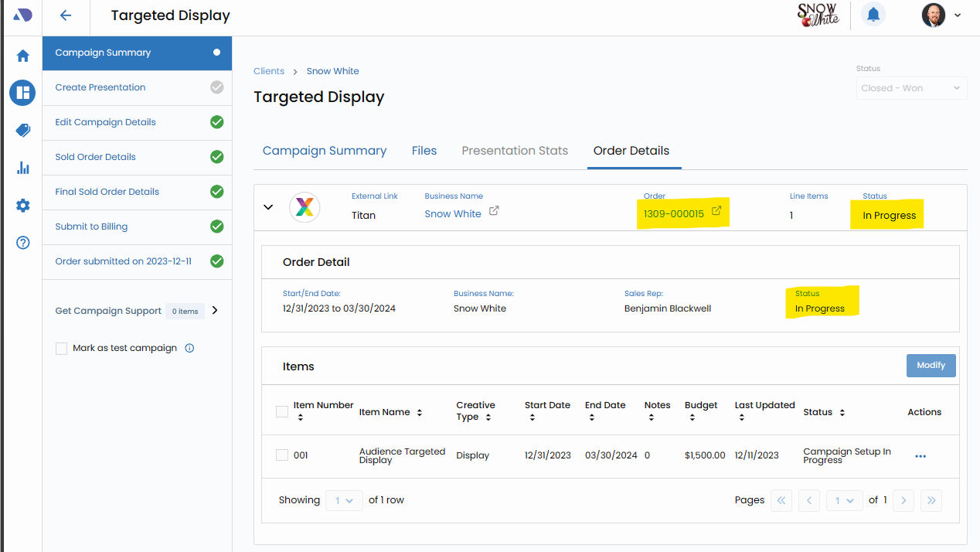Toggle the select-all items header checkbox

[x=282, y=411]
